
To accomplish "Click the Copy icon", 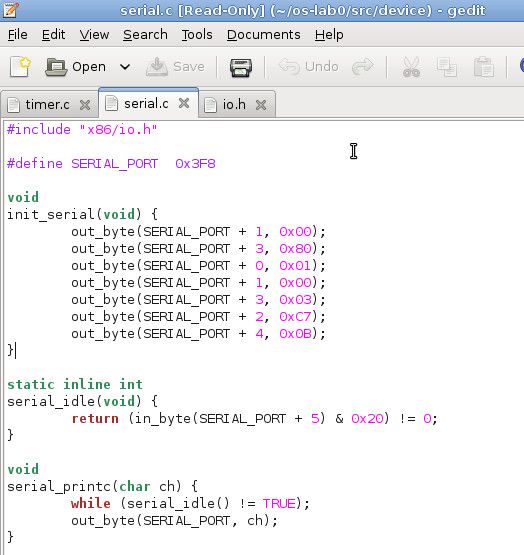I will 446,67.
